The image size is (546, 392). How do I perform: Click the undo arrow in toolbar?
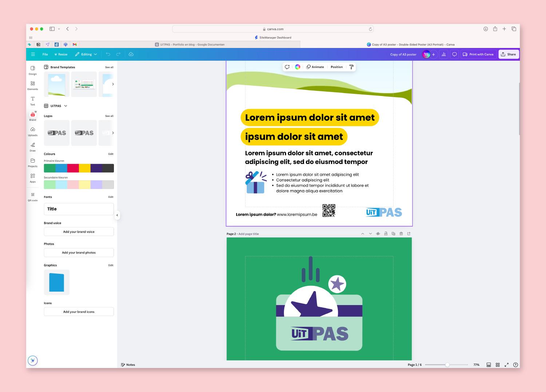(108, 54)
